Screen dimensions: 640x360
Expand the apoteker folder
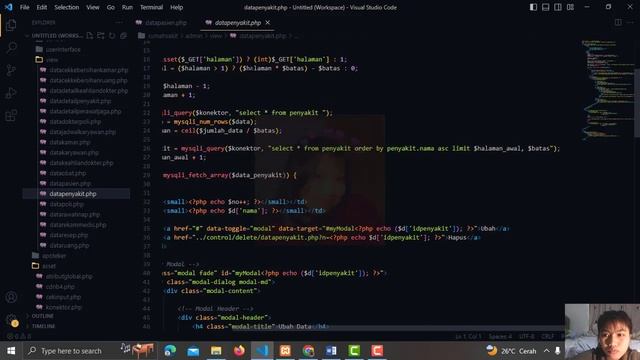click(x=54, y=256)
